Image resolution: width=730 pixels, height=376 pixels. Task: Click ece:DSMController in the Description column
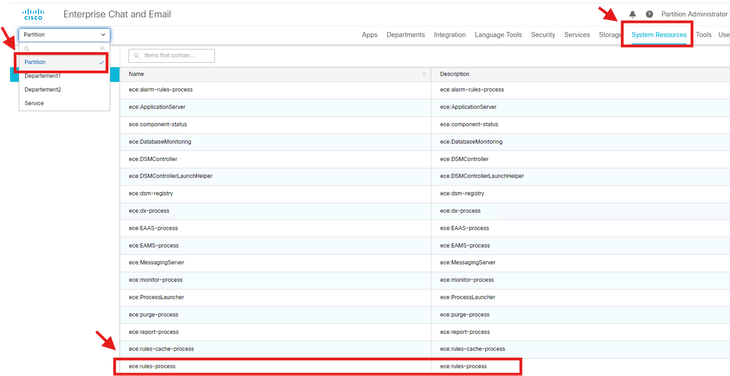point(464,159)
